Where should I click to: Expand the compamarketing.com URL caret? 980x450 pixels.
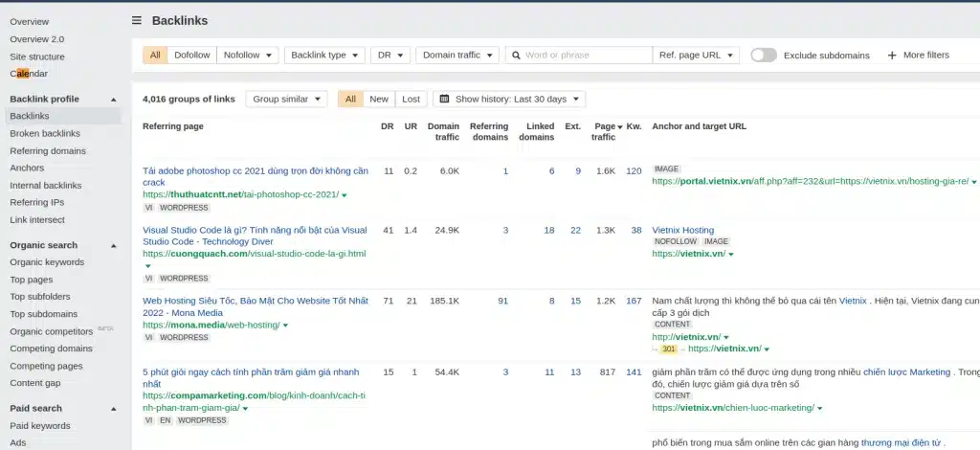pyautogui.click(x=245, y=408)
